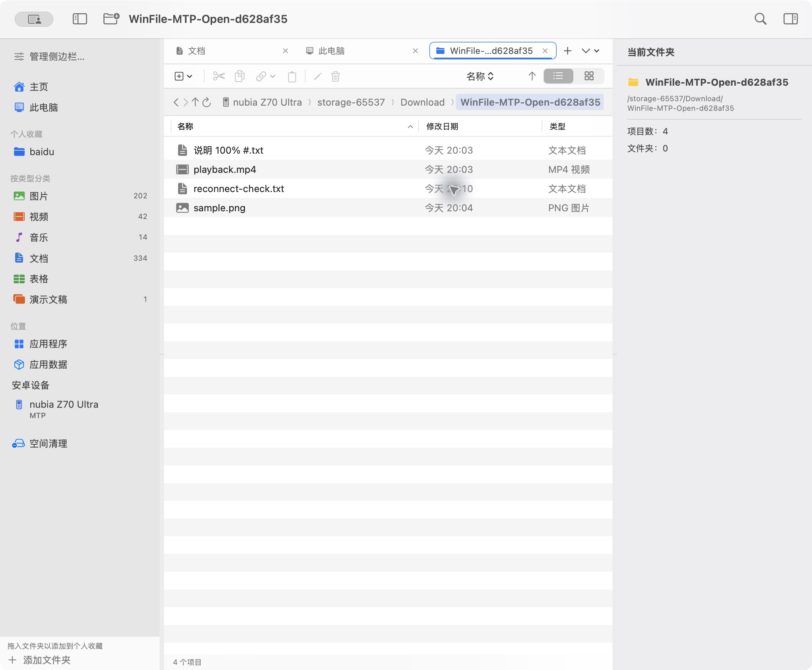Sort by the 名称 column header

coord(294,127)
